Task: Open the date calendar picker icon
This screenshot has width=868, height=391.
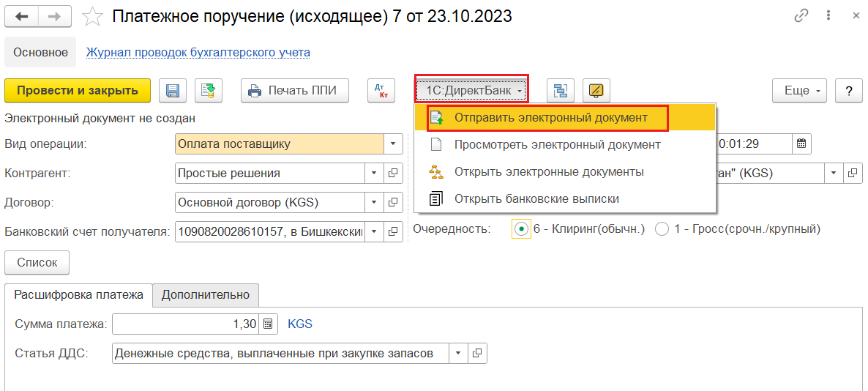Action: click(x=801, y=144)
